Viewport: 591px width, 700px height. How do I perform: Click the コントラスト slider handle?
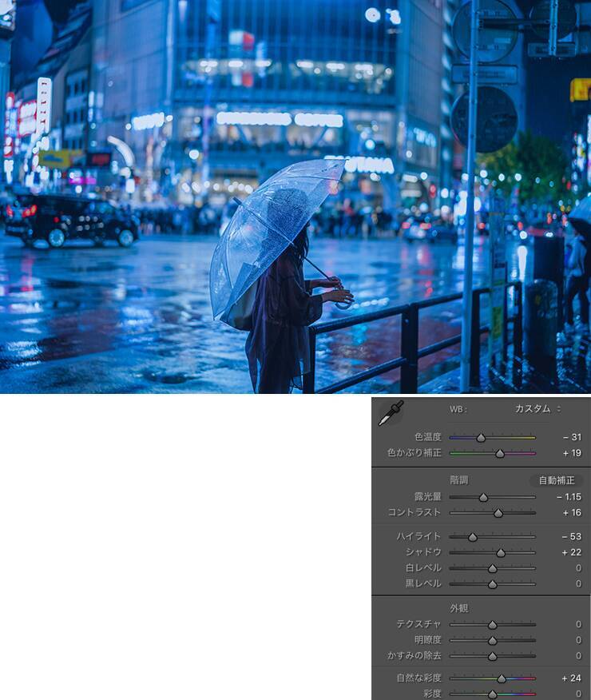[498, 513]
